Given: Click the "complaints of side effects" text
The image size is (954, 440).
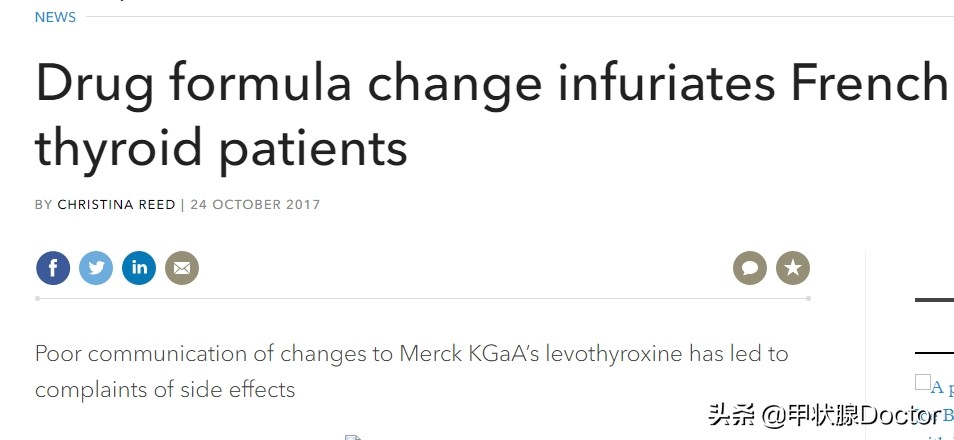Looking at the screenshot, I should point(165,389).
